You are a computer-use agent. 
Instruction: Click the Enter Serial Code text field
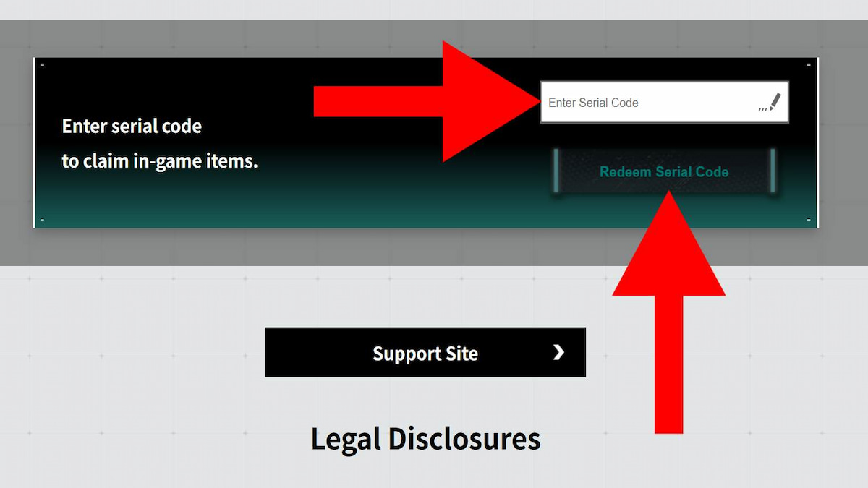[664, 102]
